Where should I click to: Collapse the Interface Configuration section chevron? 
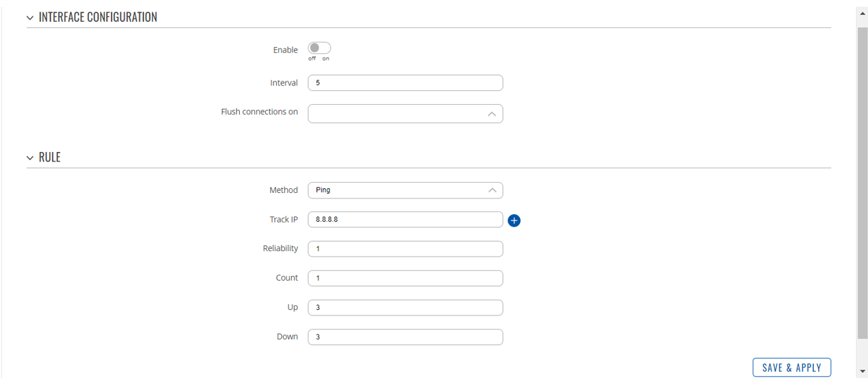30,18
